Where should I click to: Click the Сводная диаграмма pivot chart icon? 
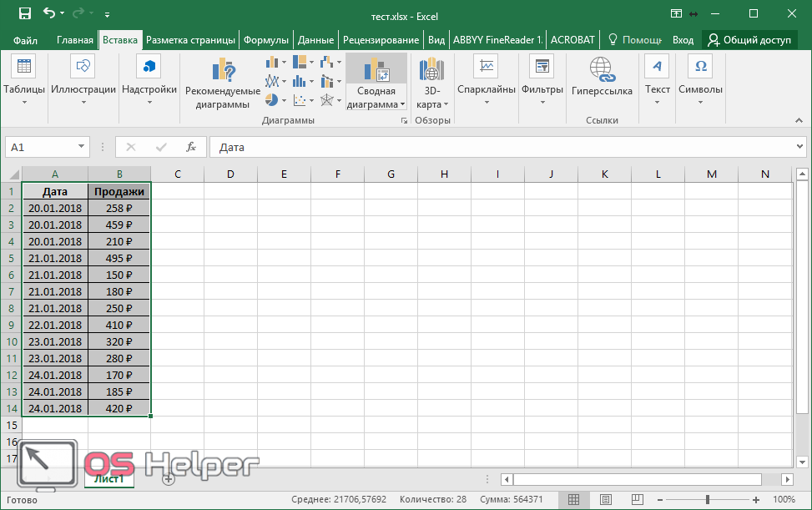click(x=376, y=71)
